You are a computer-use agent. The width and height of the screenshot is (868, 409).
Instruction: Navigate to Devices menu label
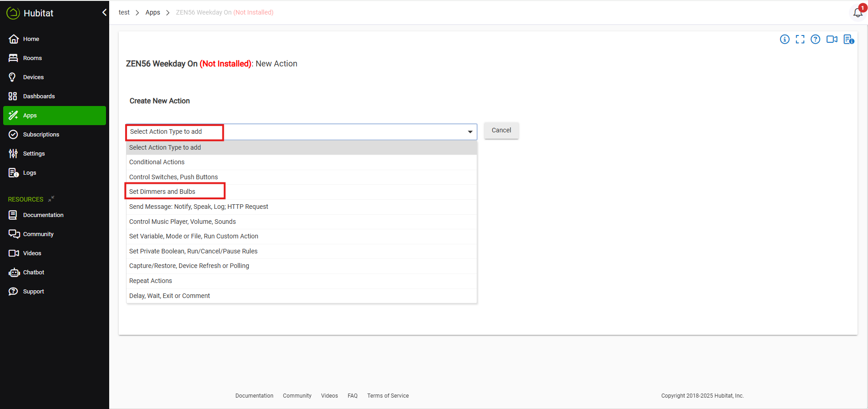click(33, 77)
